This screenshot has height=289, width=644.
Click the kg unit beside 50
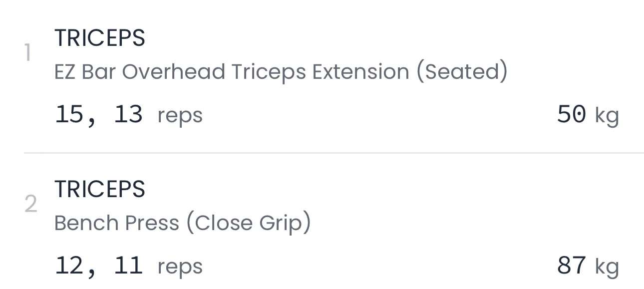(607, 117)
